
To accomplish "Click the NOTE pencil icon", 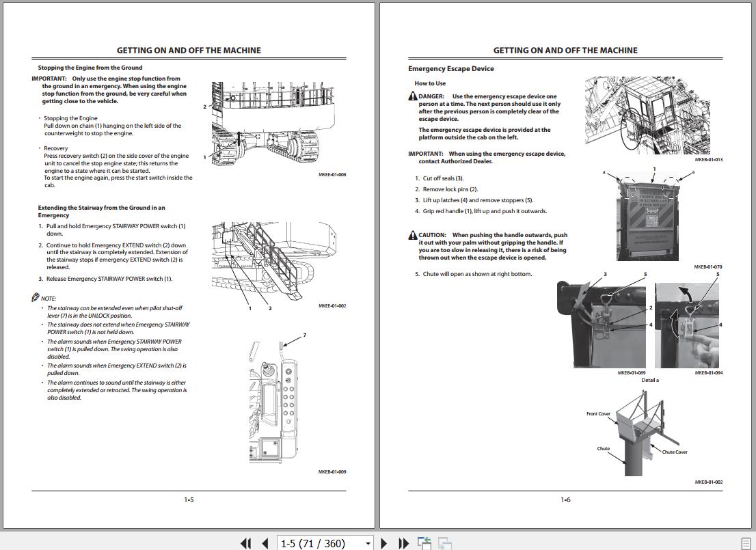I will [x=36, y=298].
